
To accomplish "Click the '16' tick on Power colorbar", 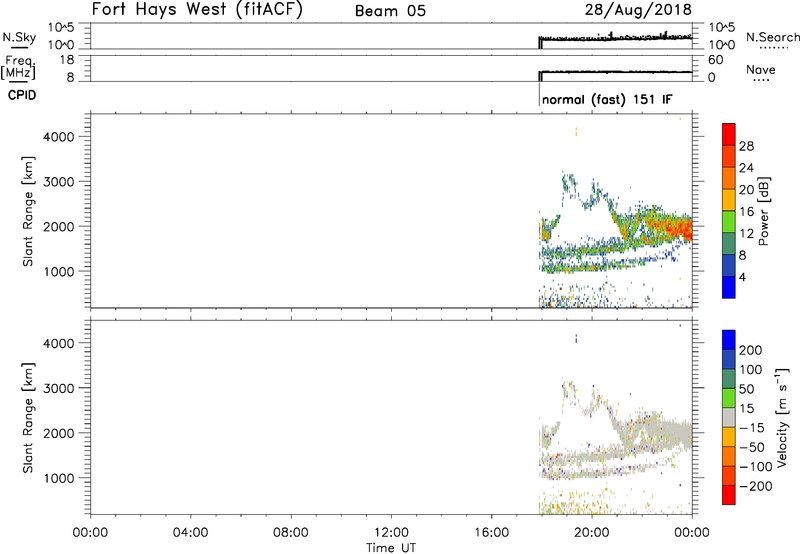I will 746,212.
